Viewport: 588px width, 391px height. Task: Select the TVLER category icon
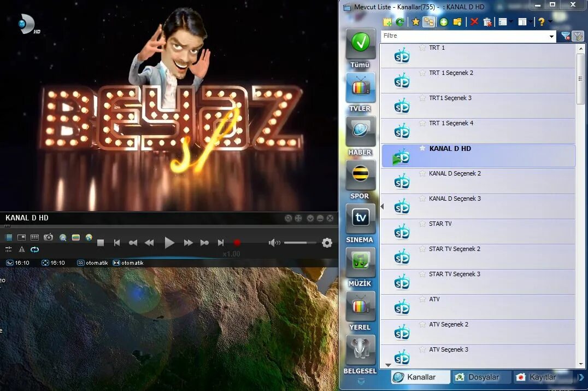tap(360, 87)
